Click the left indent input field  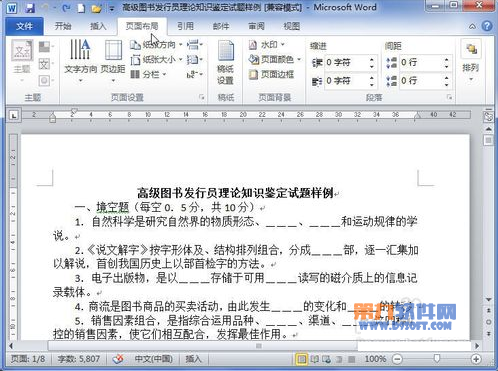pyautogui.click(x=346, y=63)
